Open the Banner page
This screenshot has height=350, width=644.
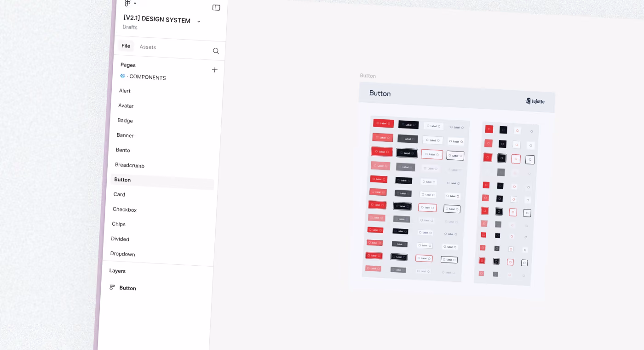(125, 135)
